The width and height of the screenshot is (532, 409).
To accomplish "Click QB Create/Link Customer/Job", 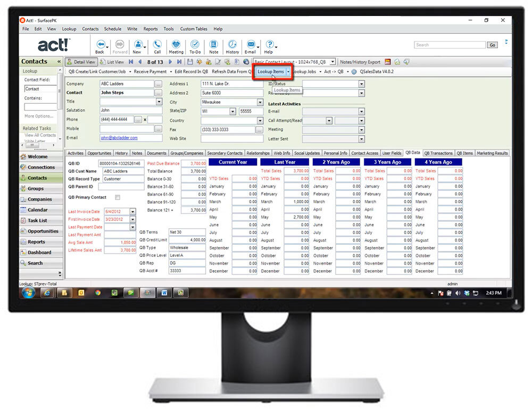I will [97, 72].
